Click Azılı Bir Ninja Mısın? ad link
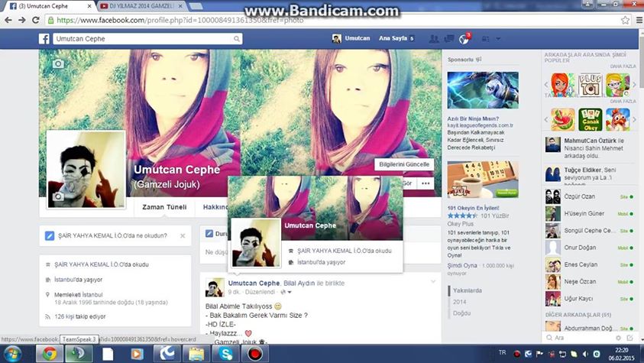 pos(473,118)
